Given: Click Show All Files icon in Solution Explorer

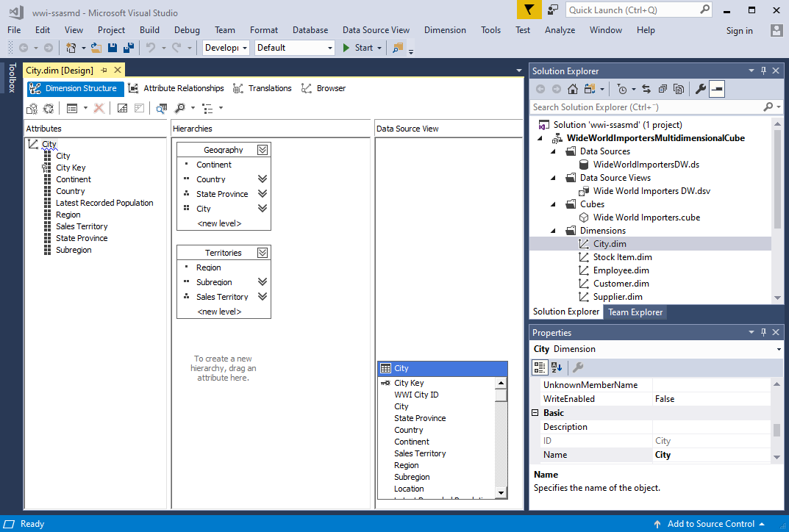Looking at the screenshot, I should click(x=679, y=89).
